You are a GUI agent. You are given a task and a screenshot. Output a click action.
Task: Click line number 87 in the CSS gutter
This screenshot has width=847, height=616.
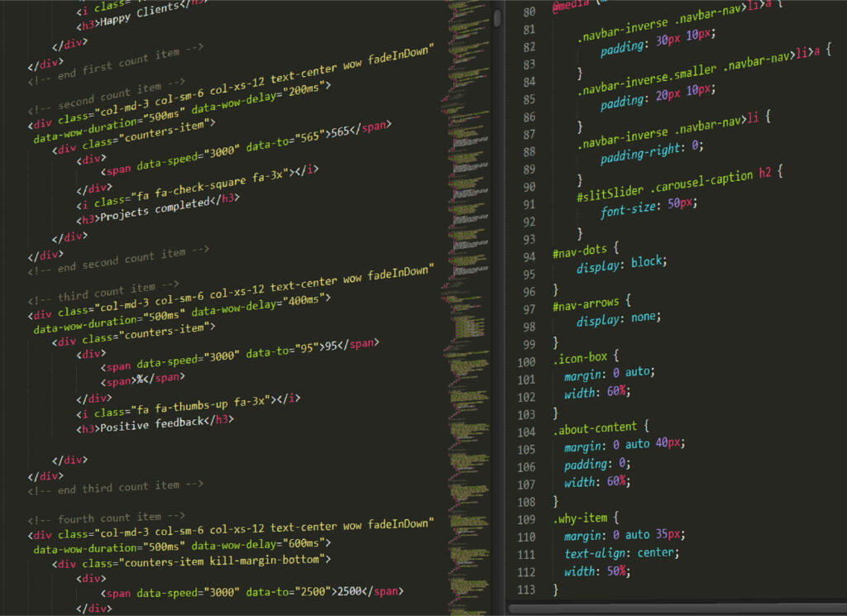[529, 135]
